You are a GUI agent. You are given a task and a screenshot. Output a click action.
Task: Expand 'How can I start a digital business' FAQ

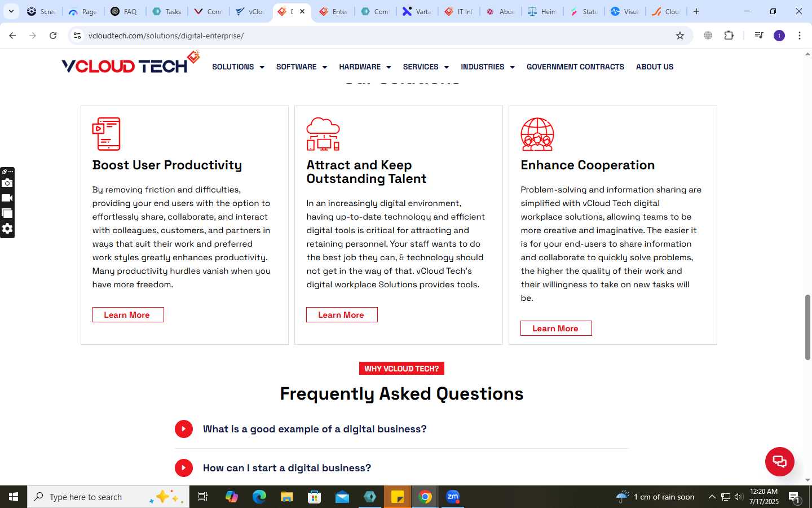[x=401, y=468]
